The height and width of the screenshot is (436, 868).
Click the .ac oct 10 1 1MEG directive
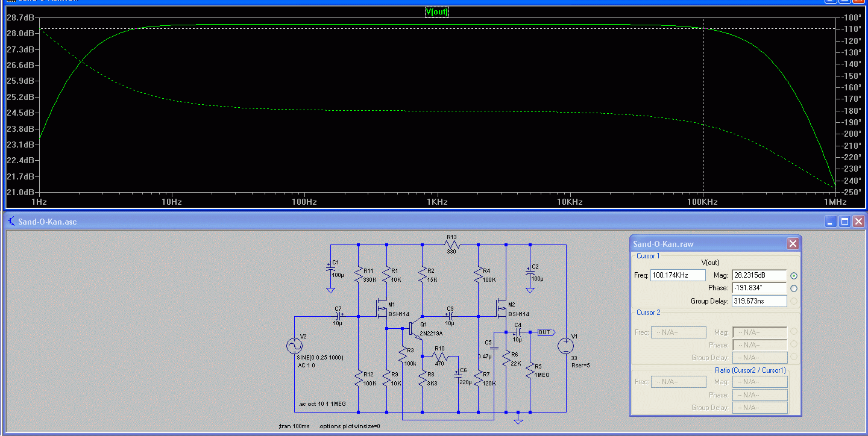(x=322, y=404)
